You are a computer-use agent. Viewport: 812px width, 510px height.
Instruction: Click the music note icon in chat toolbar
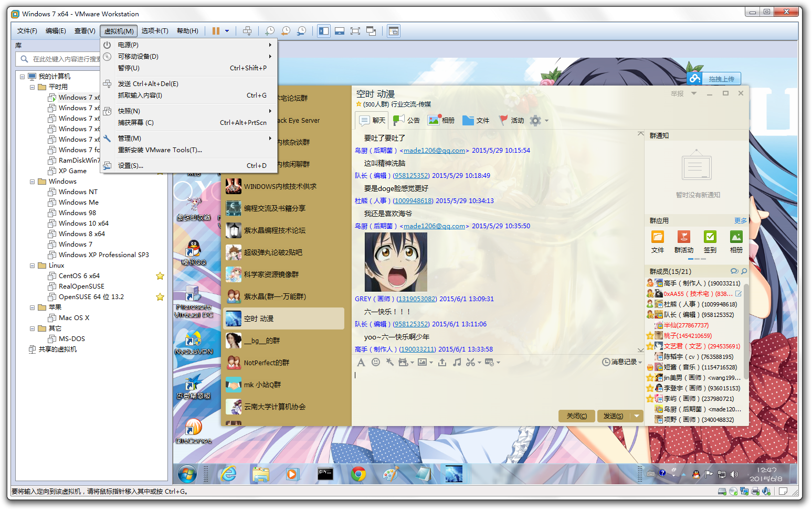[x=457, y=362]
